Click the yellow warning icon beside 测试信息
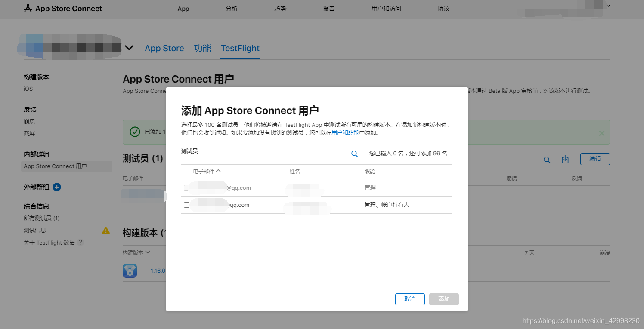 pos(106,231)
